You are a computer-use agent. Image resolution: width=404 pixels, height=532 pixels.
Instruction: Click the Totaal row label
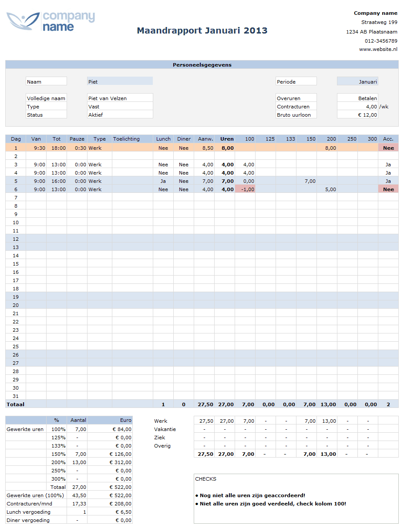[16, 404]
